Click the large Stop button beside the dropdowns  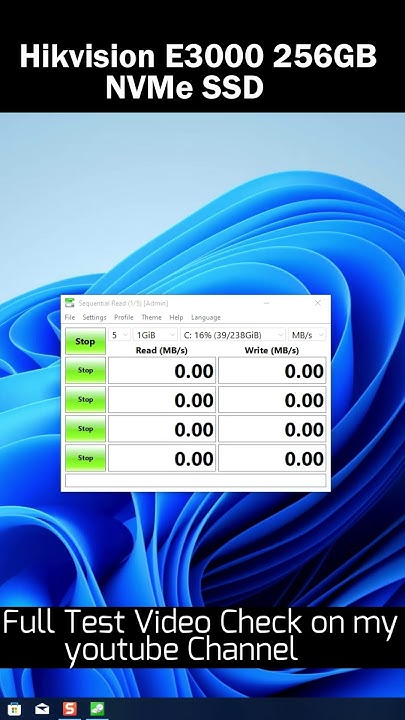85,341
